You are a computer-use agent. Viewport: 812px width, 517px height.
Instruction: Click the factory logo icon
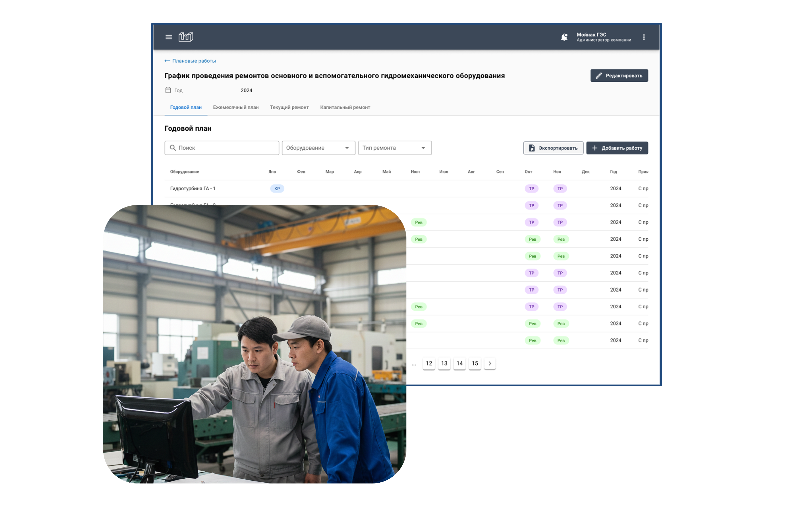[186, 37]
